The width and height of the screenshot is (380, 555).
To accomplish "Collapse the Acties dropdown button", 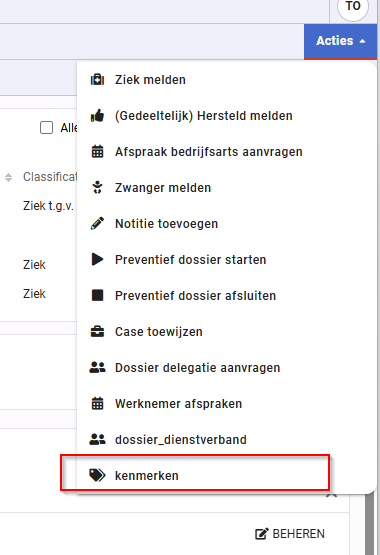I will click(x=340, y=41).
